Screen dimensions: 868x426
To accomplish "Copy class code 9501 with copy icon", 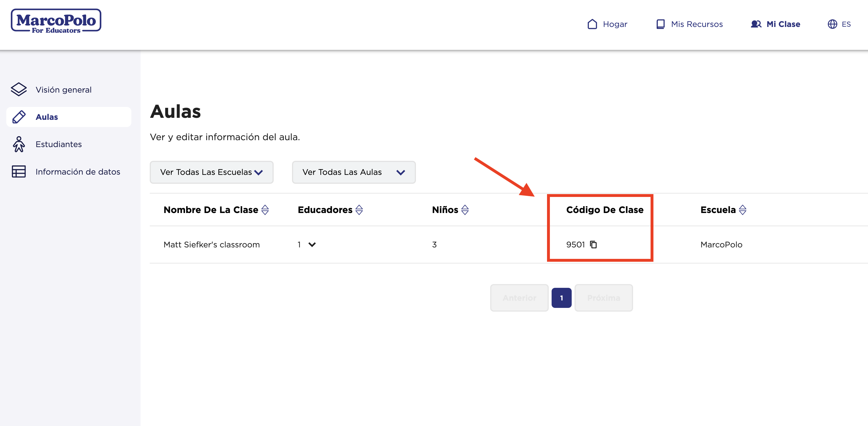I will coord(593,245).
